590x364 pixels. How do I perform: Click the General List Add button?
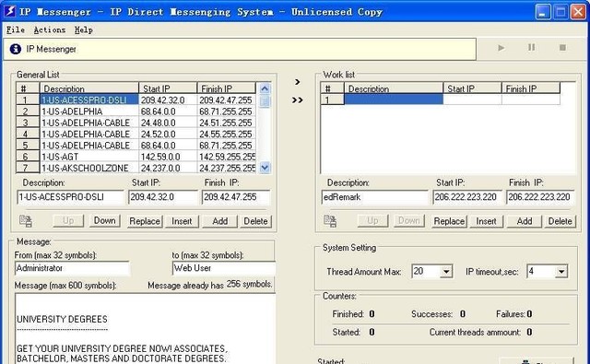pos(219,221)
